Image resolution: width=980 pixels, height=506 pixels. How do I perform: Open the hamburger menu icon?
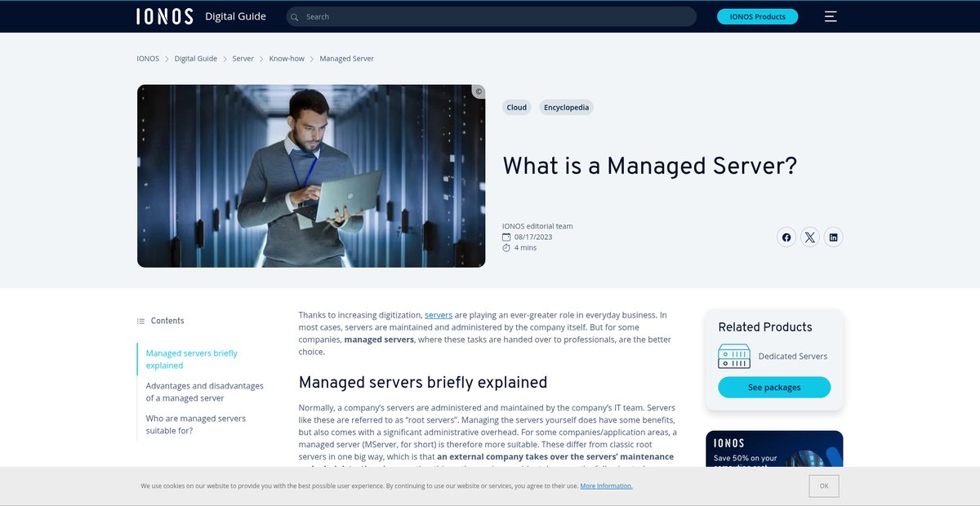(831, 16)
